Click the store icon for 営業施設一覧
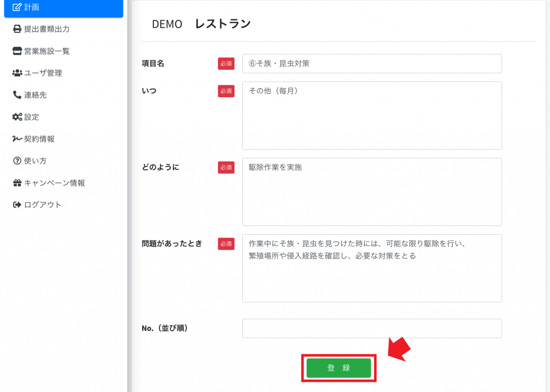 17,51
